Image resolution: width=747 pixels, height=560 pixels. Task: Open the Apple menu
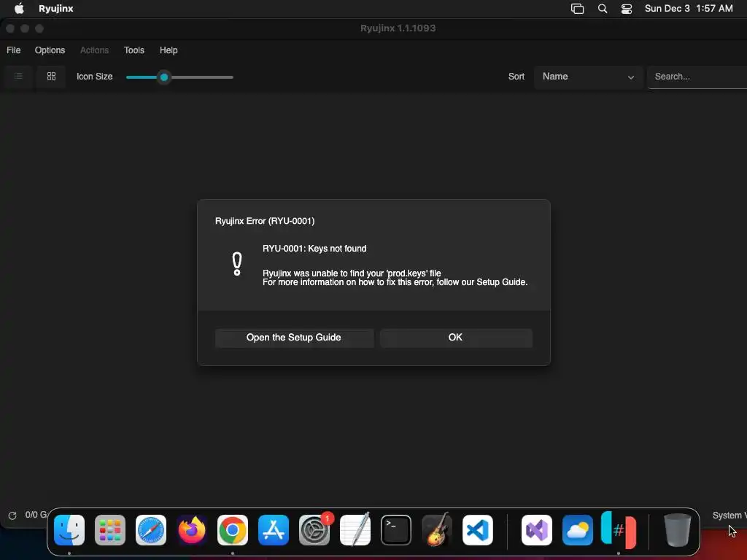click(x=19, y=8)
